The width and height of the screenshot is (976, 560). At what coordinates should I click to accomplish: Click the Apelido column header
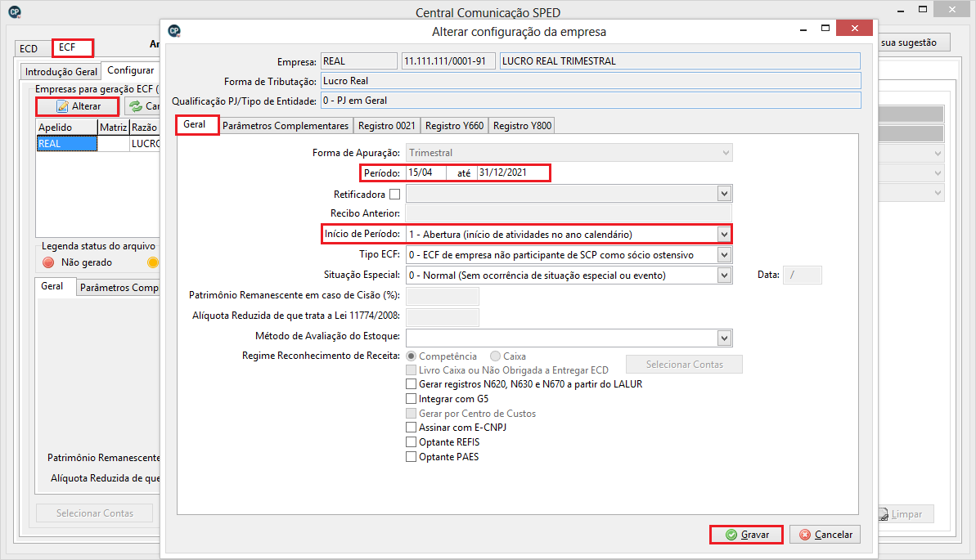(67, 127)
